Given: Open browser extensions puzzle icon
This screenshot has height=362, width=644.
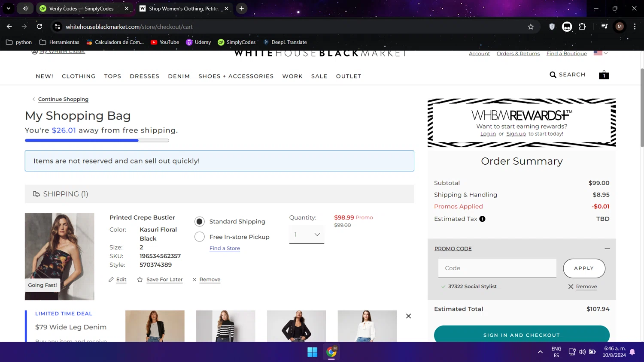Looking at the screenshot, I should tap(582, 27).
